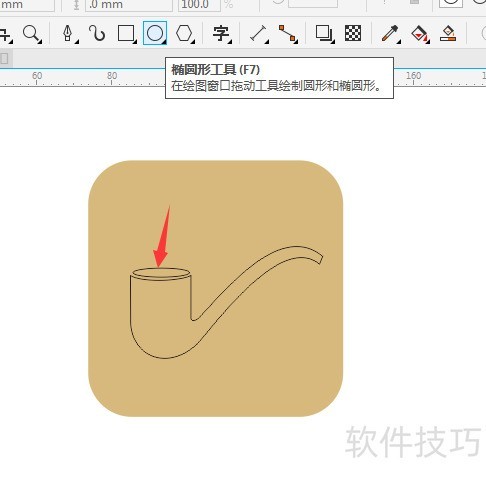The height and width of the screenshot is (478, 486).
Task: Select the Rectangle tool
Action: point(126,33)
